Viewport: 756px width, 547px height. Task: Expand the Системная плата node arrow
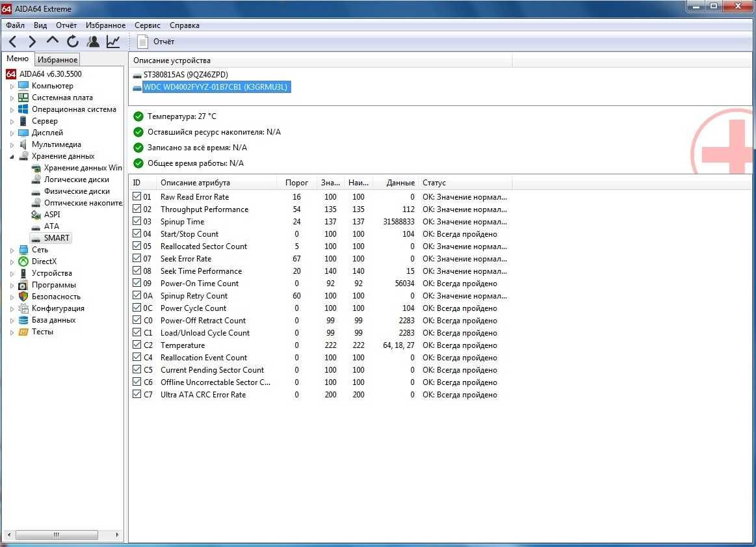coord(12,98)
